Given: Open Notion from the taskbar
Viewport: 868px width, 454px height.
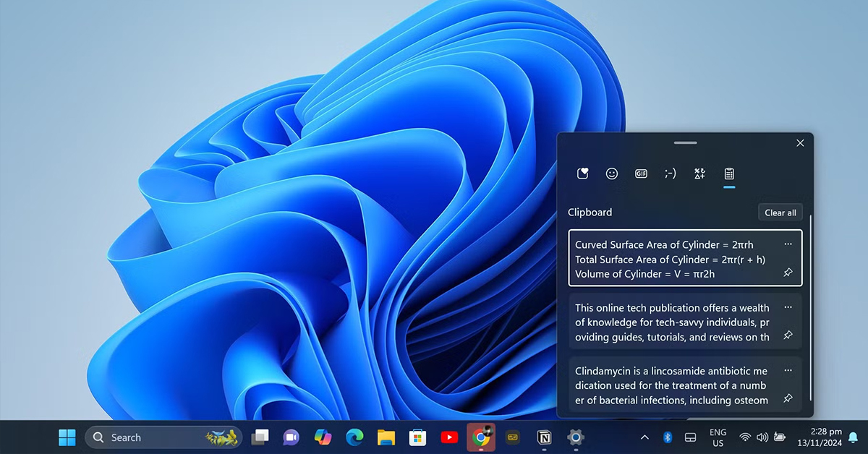Looking at the screenshot, I should tap(544, 437).
